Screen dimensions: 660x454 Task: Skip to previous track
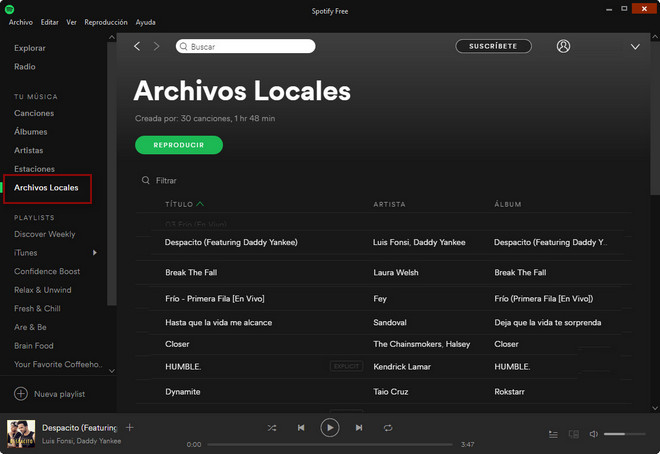pos(301,428)
